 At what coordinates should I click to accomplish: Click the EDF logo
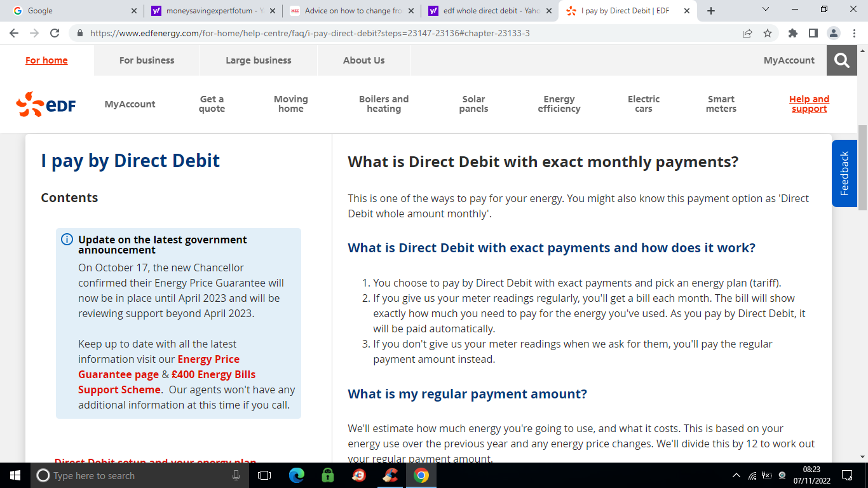pyautogui.click(x=46, y=105)
